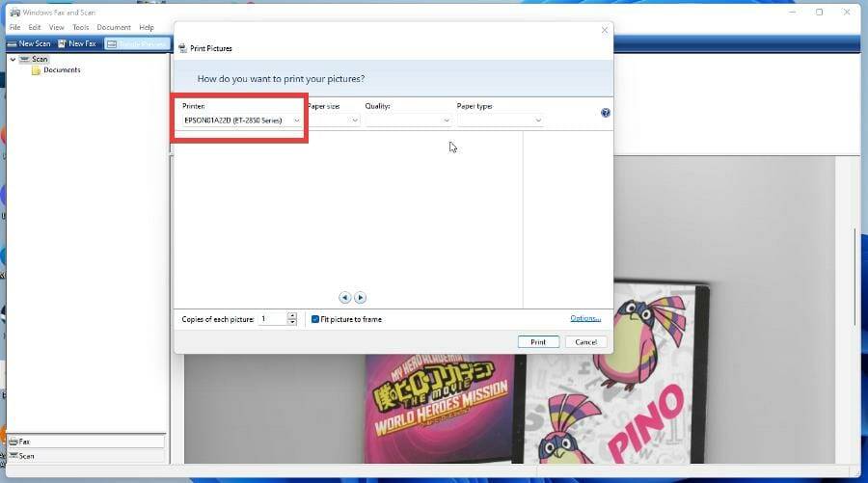Decrease copies with the spinner down arrow
The image size is (868, 483).
pyautogui.click(x=291, y=322)
